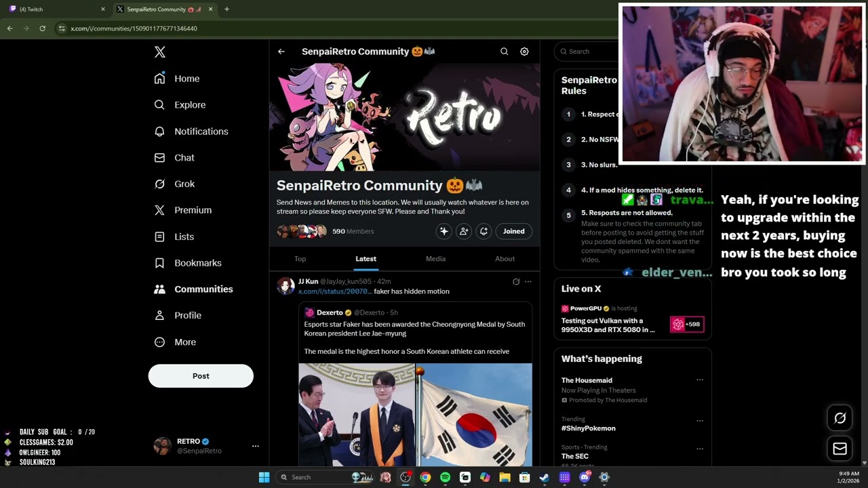Open the floating Messages envelope button

click(840, 449)
